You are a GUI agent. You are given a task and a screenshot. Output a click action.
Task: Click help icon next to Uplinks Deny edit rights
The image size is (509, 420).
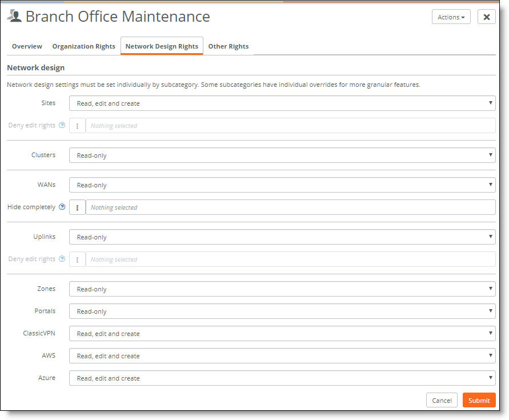pyautogui.click(x=62, y=259)
